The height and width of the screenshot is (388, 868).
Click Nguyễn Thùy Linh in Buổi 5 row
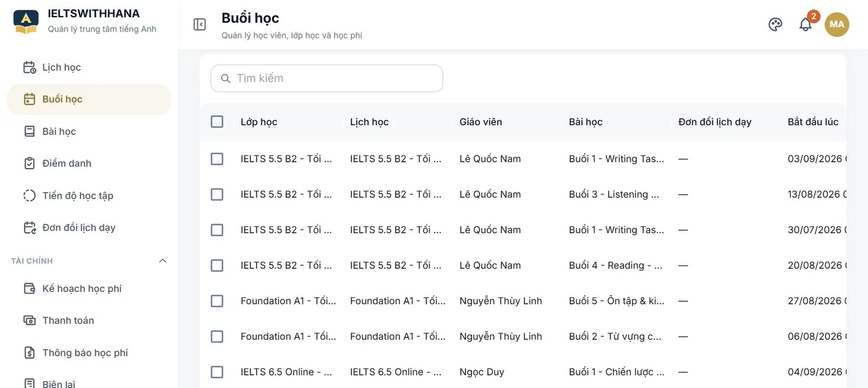[500, 301]
